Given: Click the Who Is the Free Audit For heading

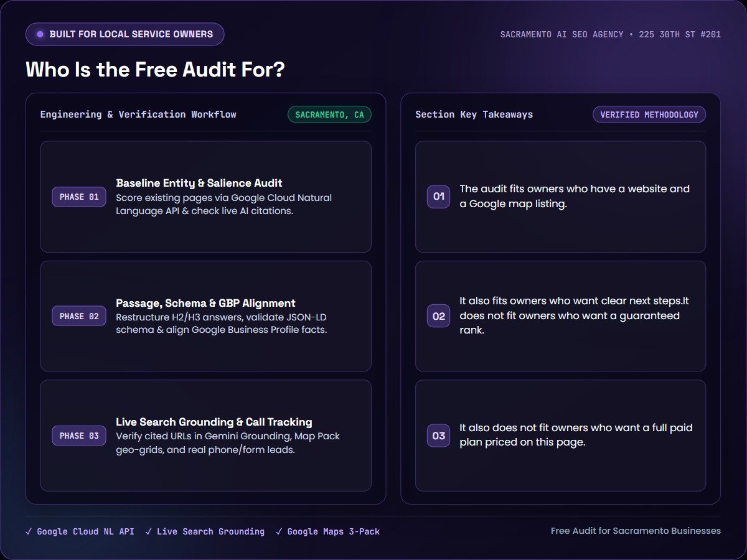Looking at the screenshot, I should [155, 69].
